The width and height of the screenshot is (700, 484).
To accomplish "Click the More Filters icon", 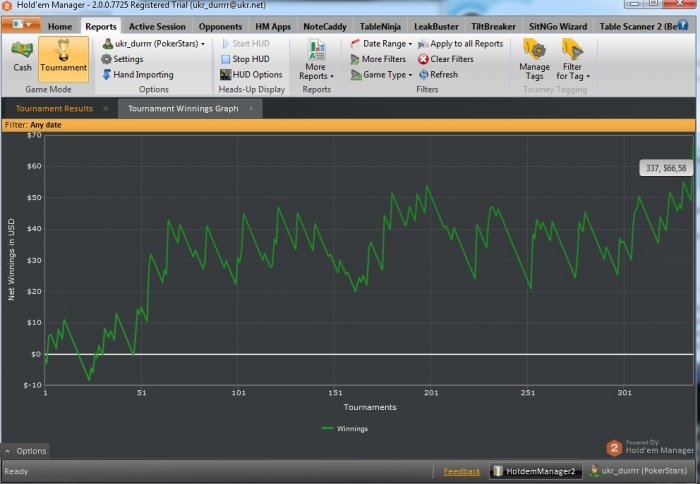I will 355,59.
